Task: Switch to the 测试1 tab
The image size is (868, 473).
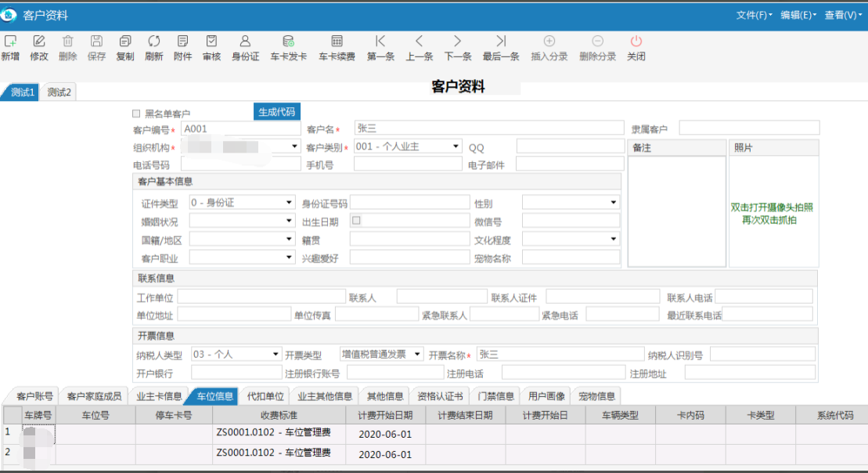Action: [22, 92]
